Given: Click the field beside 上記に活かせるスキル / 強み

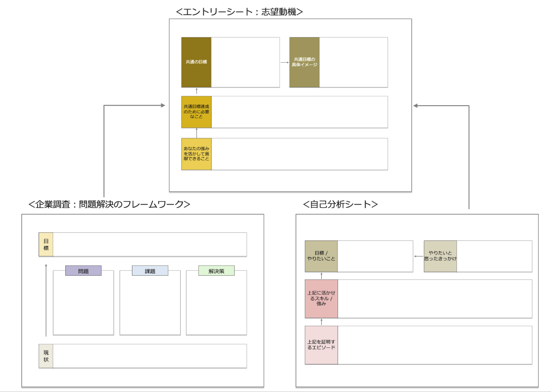Looking at the screenshot, I should 435,299.
